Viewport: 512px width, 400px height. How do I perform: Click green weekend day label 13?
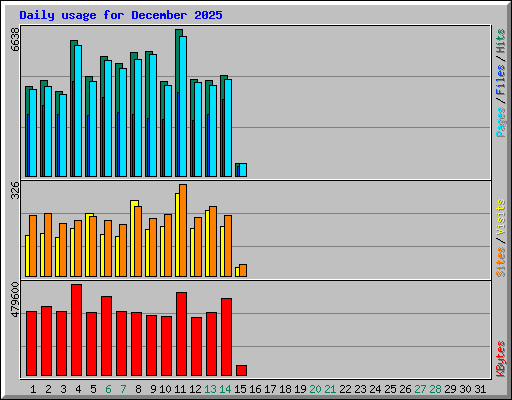[210, 389]
